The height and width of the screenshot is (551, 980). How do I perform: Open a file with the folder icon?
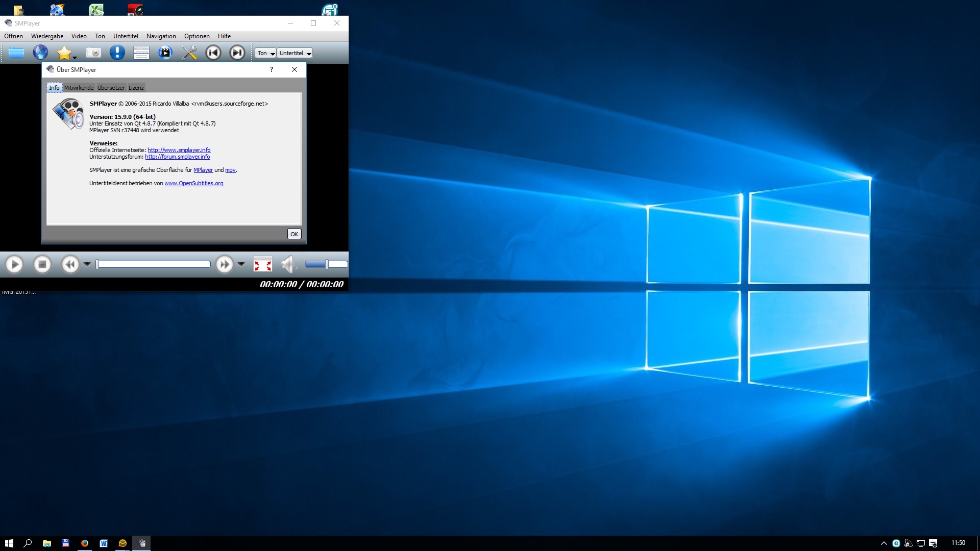coord(16,53)
